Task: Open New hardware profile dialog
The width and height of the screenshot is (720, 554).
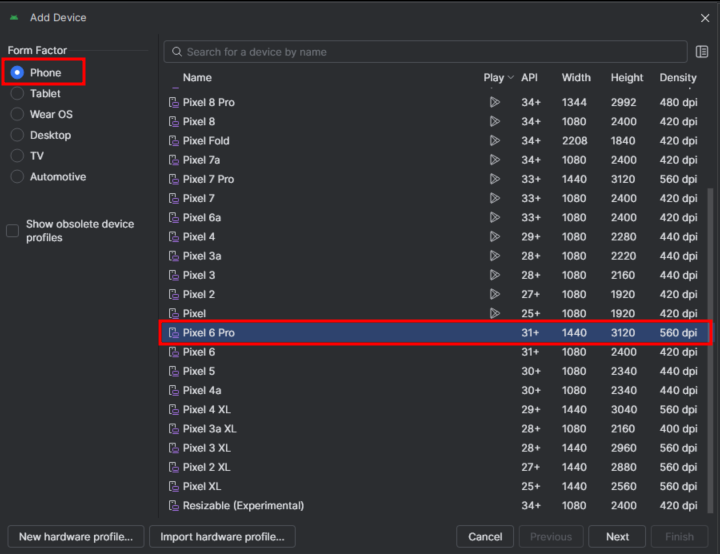Action: coord(76,537)
